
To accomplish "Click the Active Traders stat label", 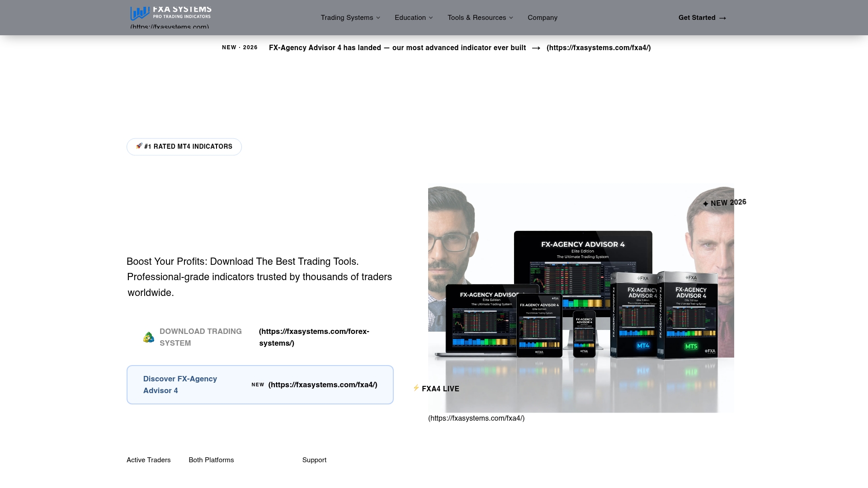I will coord(148,460).
